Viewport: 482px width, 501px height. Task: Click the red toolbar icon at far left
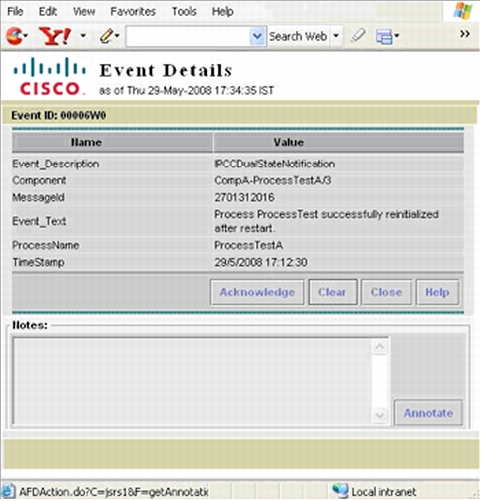click(x=15, y=36)
